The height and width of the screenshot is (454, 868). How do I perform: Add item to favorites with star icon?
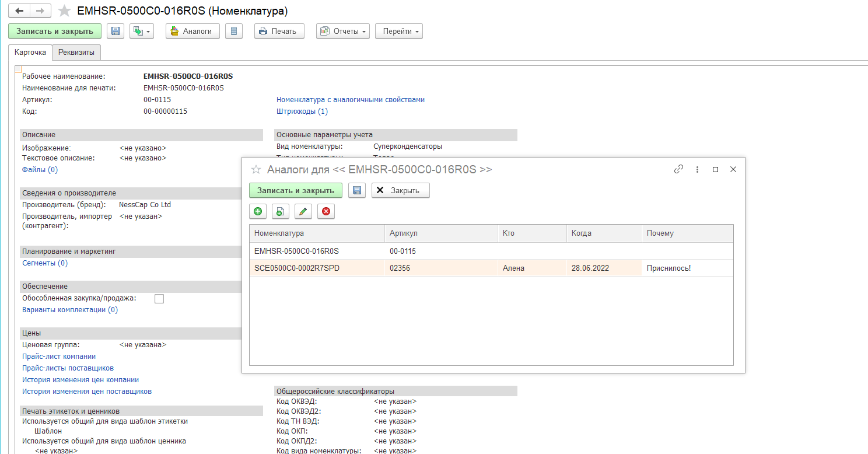coord(65,11)
